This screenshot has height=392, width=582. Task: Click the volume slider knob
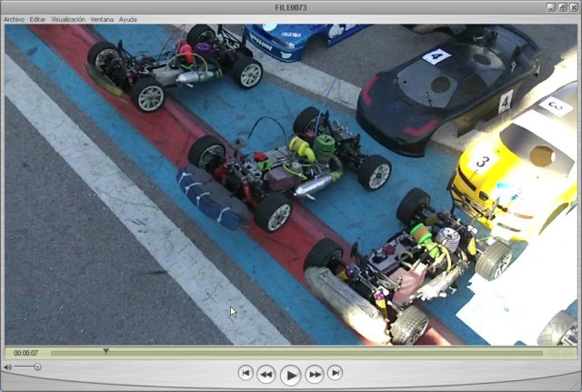point(37,367)
